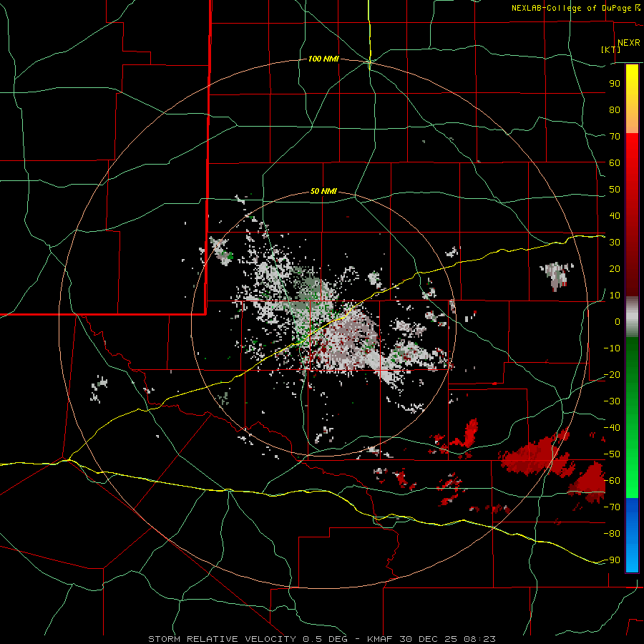Image resolution: width=644 pixels, height=644 pixels.
Task: Click the -40 velocity scale label
Action: tap(612, 428)
